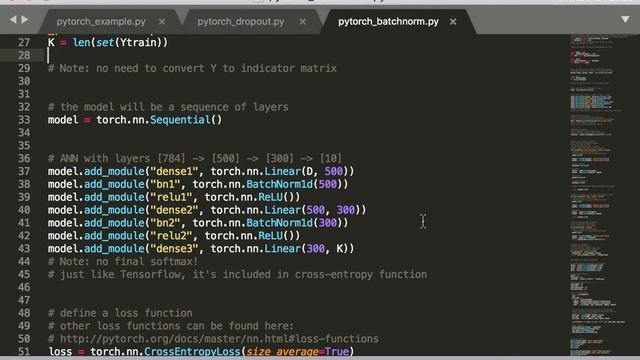
Task: Go to next tab with right arrow
Action: (25, 19)
